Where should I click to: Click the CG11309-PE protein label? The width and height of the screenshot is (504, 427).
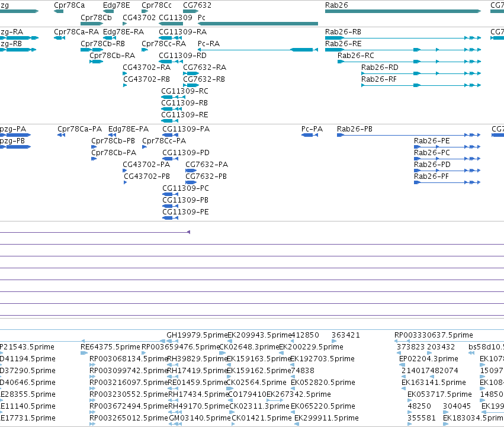[x=185, y=212]
